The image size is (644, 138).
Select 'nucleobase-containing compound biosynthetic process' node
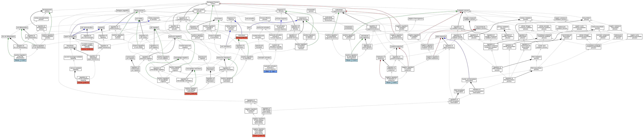pos(593,47)
